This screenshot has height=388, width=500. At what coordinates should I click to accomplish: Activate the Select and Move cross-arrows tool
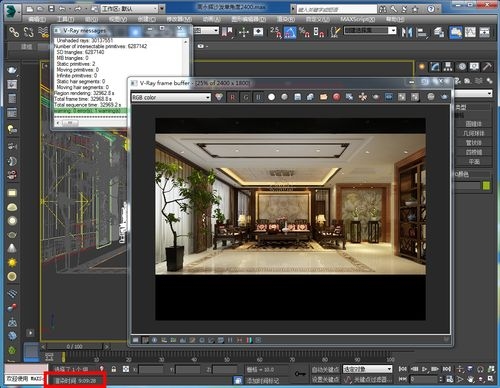tap(244, 32)
